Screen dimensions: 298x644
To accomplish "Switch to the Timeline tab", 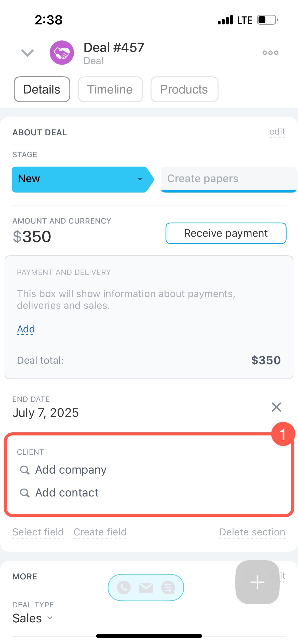I will (110, 89).
